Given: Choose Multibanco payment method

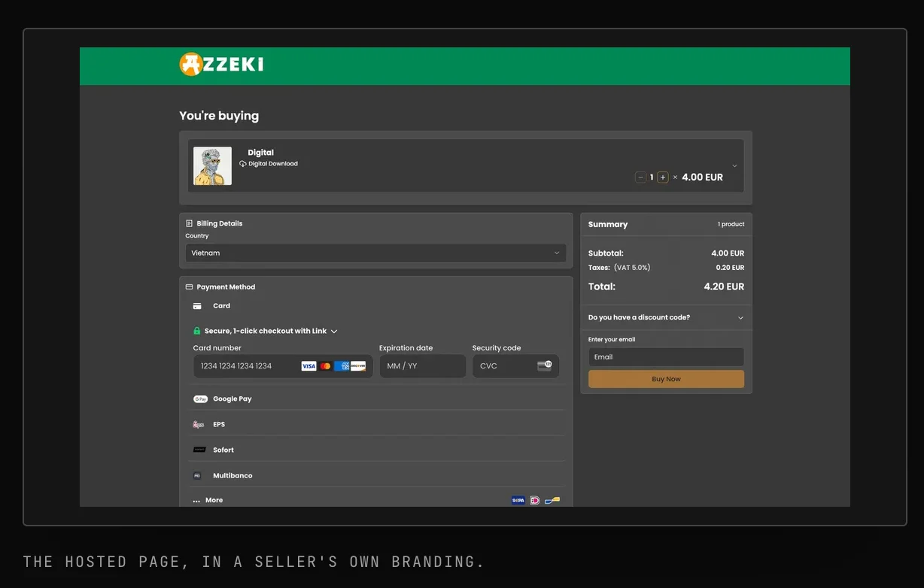Looking at the screenshot, I should [376, 476].
